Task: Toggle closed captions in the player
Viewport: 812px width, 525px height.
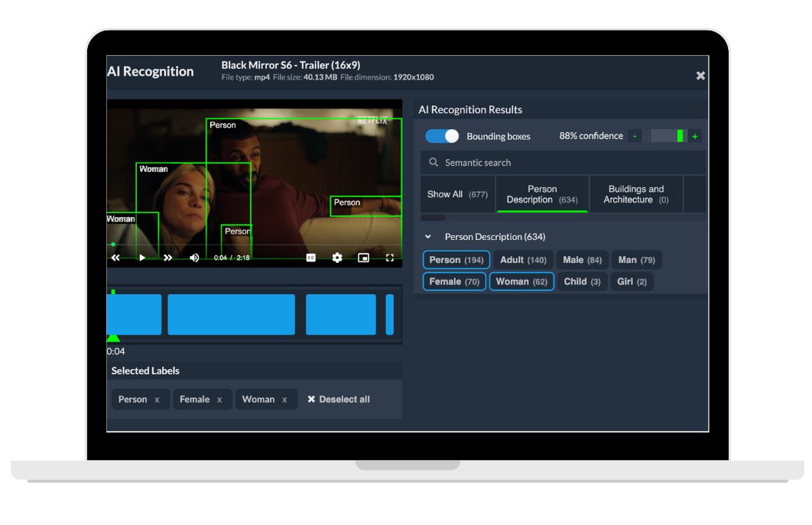Action: pyautogui.click(x=310, y=258)
